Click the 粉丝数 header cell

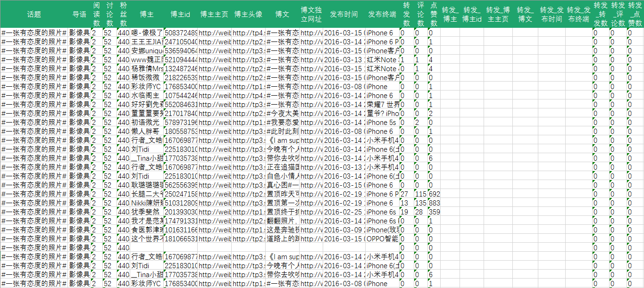[123, 14]
